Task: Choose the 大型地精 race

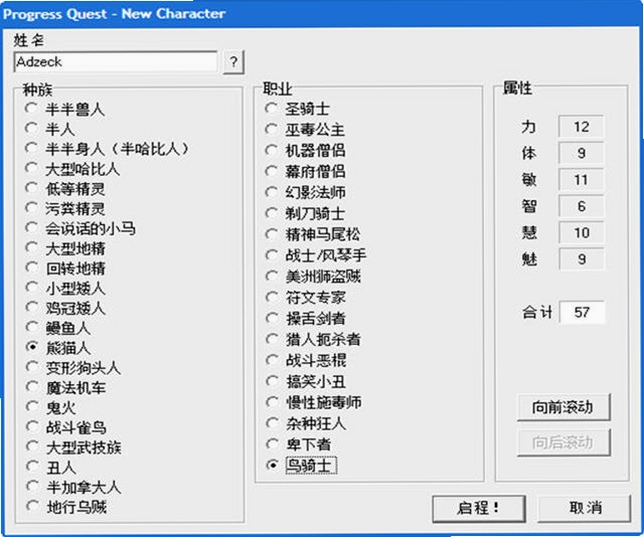Action: tap(65, 248)
